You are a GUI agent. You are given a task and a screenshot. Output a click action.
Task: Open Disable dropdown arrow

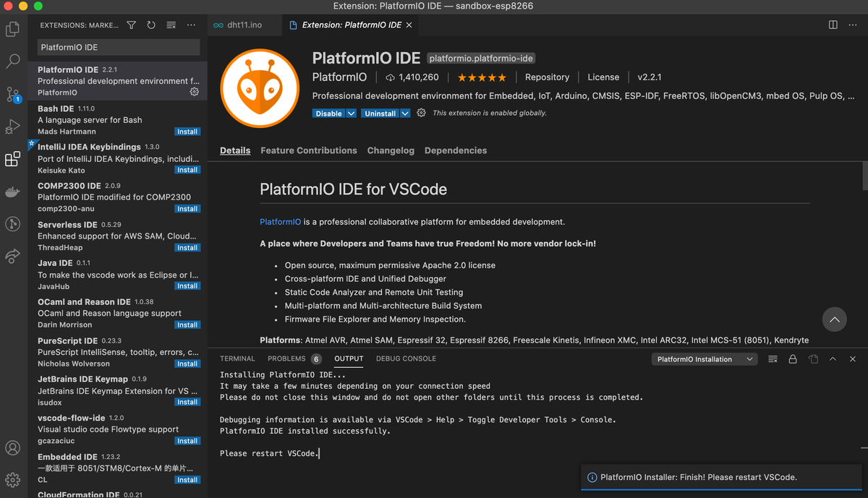(351, 113)
